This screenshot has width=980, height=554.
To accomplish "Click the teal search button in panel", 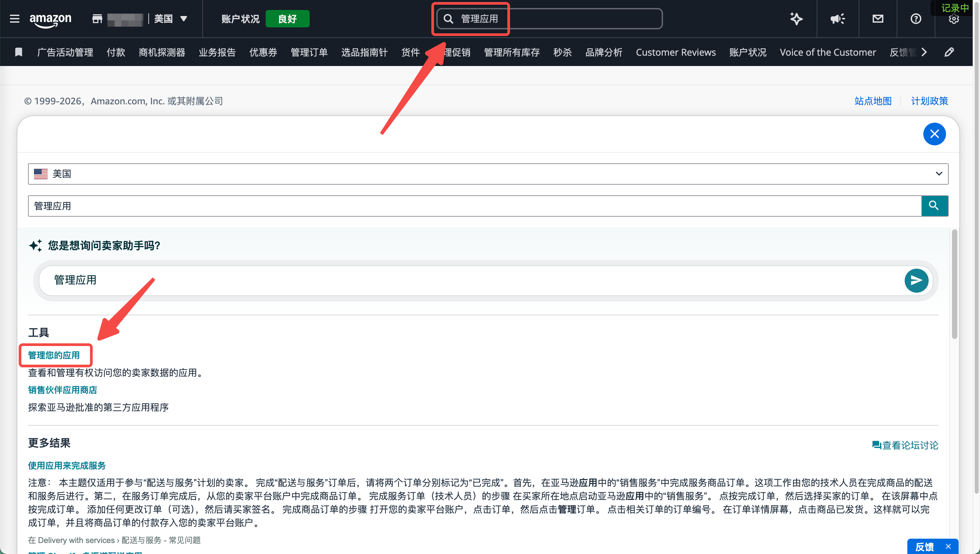I will (x=934, y=206).
